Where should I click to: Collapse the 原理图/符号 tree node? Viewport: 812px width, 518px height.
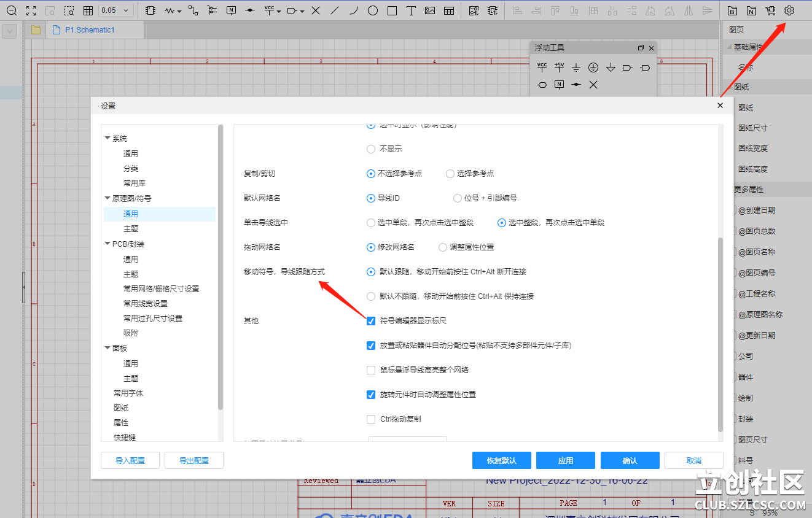pyautogui.click(x=108, y=199)
